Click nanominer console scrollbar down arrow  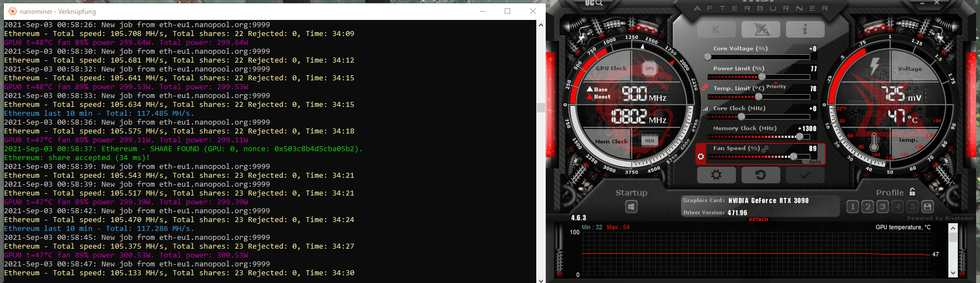click(x=541, y=280)
